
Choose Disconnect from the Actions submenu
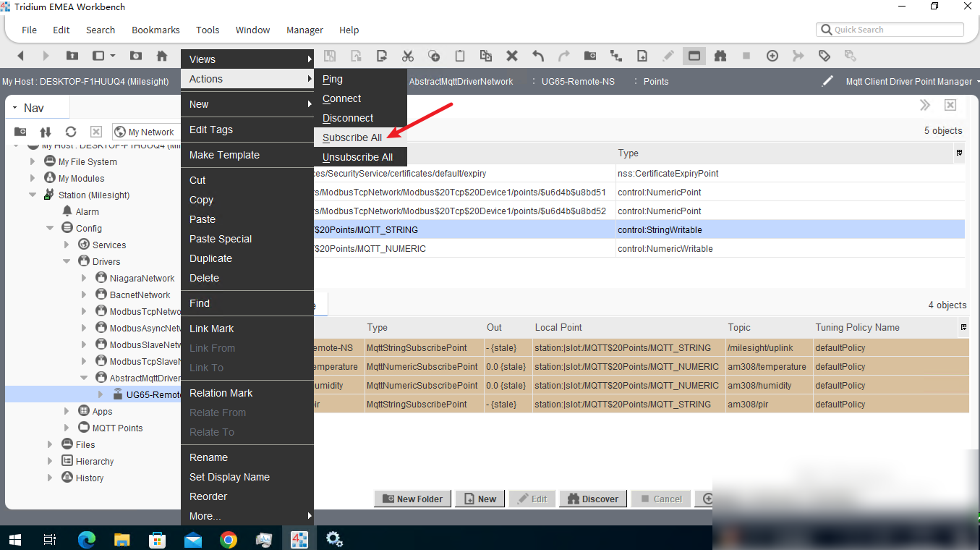pyautogui.click(x=360, y=118)
